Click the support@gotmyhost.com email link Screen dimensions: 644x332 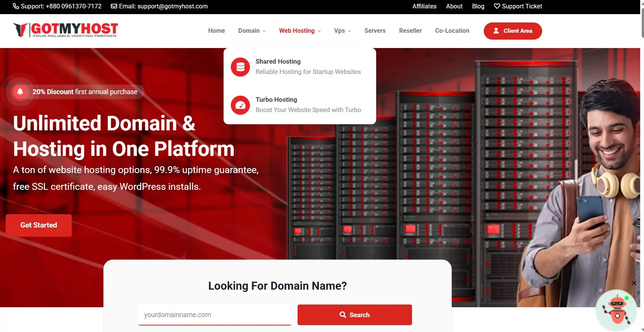click(172, 6)
